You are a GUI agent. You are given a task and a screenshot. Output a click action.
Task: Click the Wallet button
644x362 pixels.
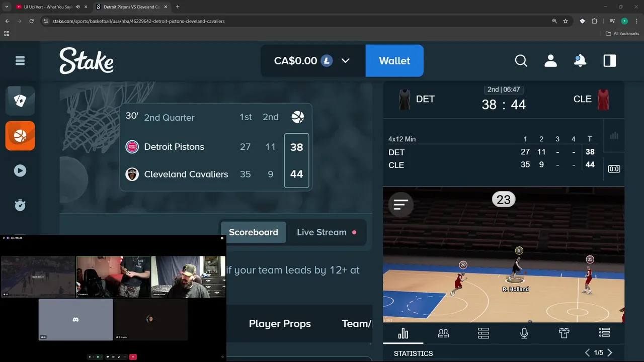tap(394, 61)
